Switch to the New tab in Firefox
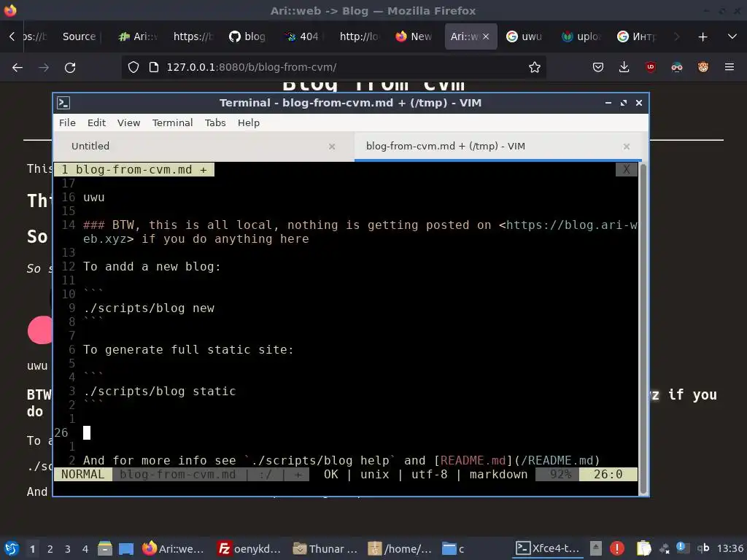The image size is (747, 560). pyautogui.click(x=414, y=36)
